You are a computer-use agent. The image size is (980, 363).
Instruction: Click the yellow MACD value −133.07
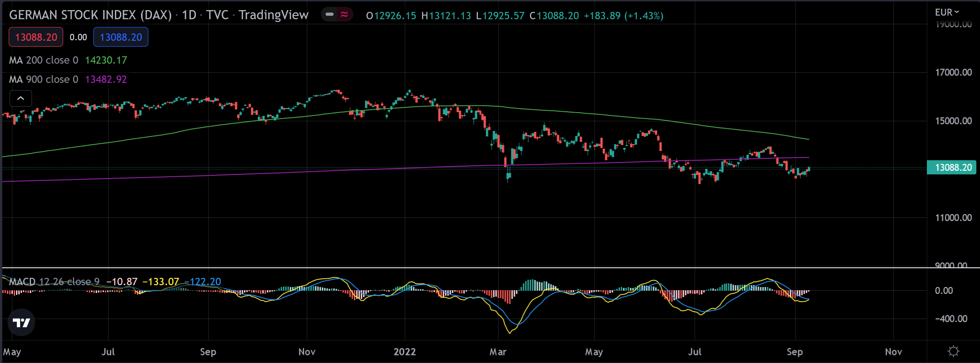pos(161,282)
